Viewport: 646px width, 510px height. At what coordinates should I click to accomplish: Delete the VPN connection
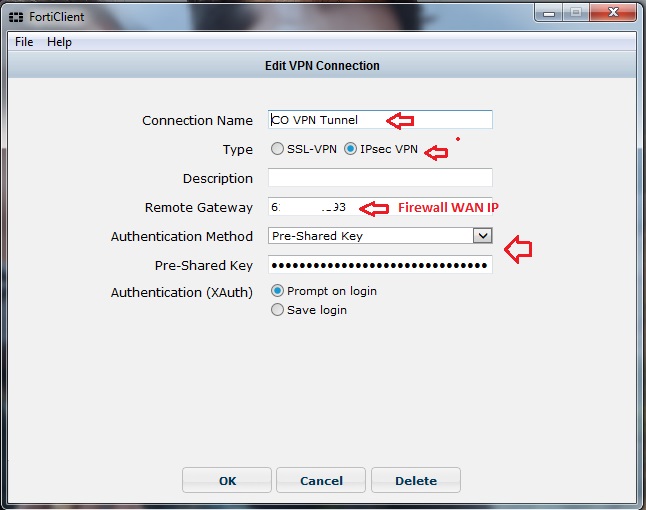click(x=416, y=480)
